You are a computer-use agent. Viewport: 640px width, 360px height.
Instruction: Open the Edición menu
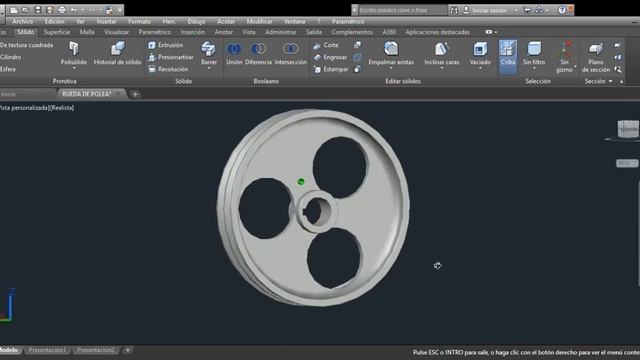point(54,21)
